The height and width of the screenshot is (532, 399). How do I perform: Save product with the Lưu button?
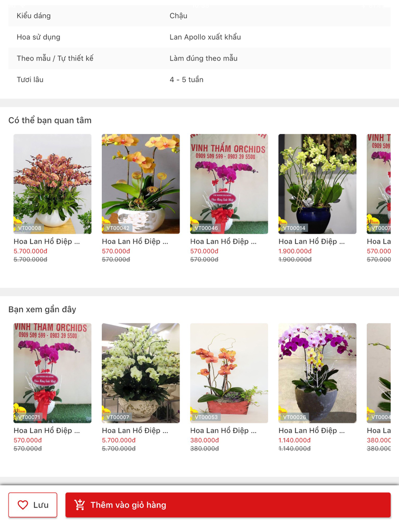(33, 505)
